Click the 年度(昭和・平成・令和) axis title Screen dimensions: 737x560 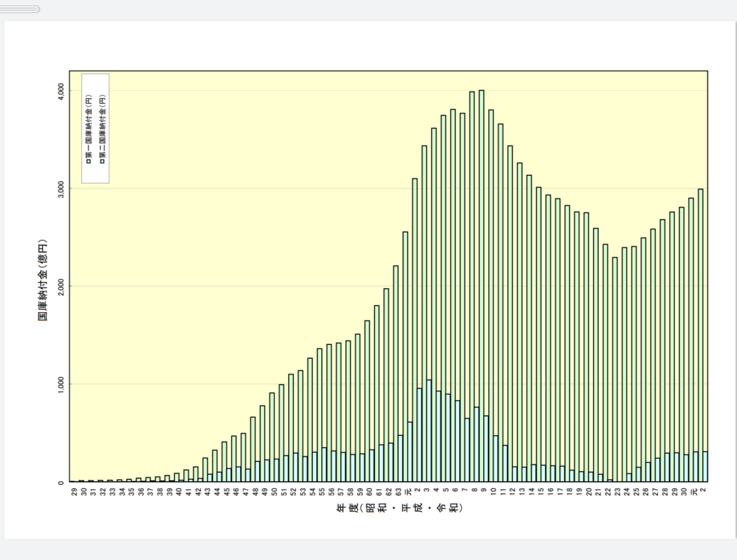(x=399, y=508)
